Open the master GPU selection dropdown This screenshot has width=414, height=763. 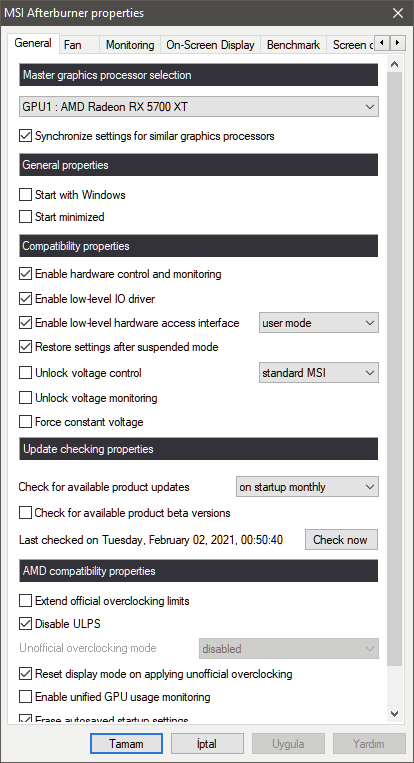click(198, 107)
